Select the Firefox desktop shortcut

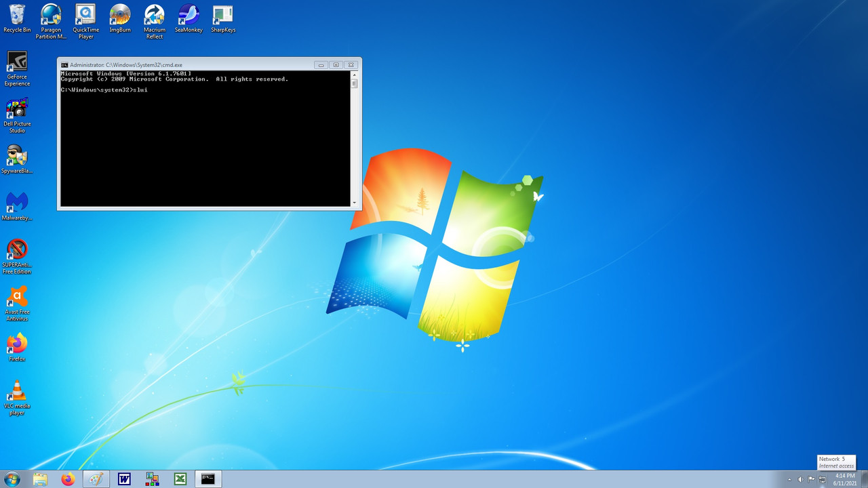click(17, 348)
